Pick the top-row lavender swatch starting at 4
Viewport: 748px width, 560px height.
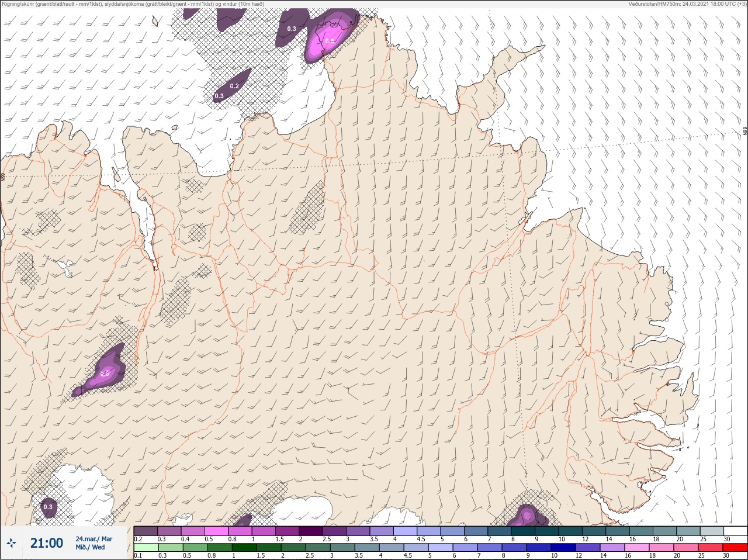click(406, 531)
